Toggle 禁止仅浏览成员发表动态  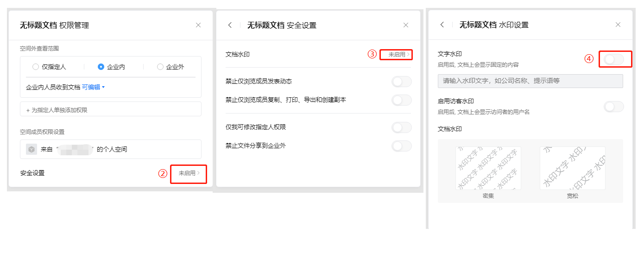[402, 82]
